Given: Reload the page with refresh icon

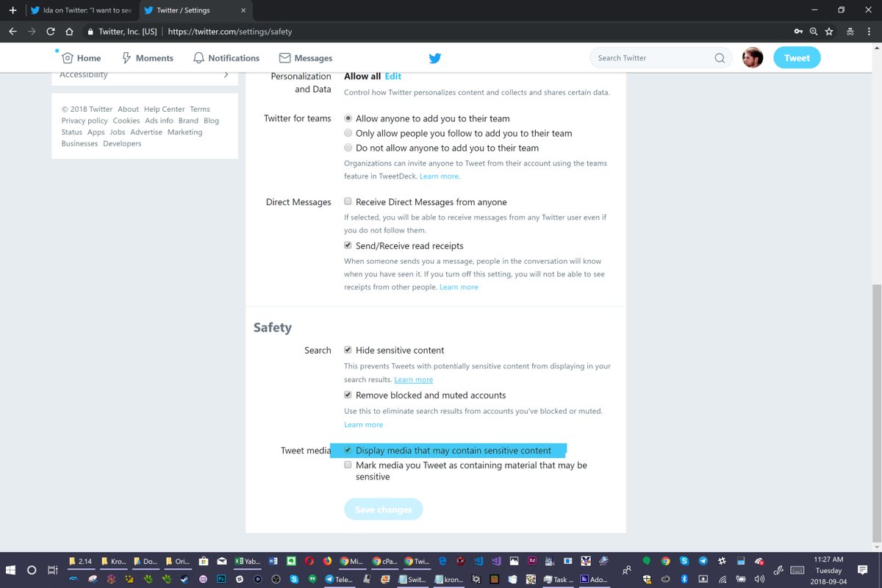Looking at the screenshot, I should click(50, 32).
